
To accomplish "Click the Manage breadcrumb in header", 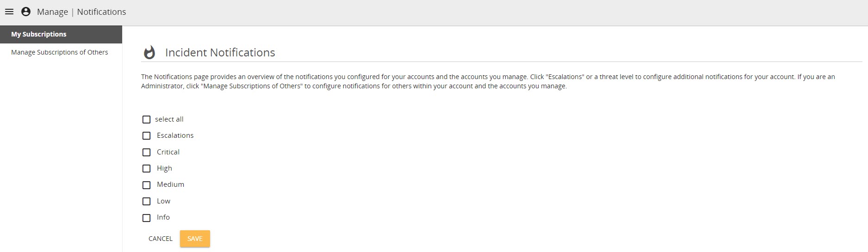I will point(52,12).
